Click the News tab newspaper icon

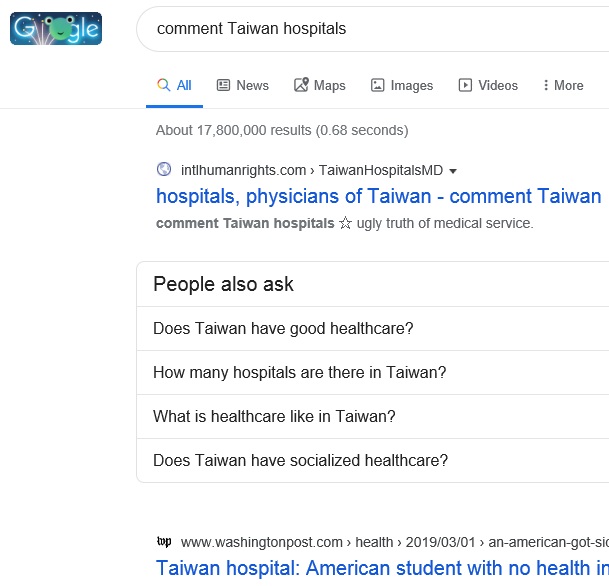pyautogui.click(x=223, y=85)
